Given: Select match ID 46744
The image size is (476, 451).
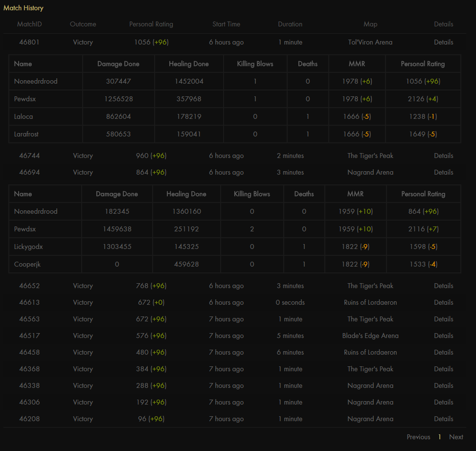Looking at the screenshot, I should (x=29, y=156).
